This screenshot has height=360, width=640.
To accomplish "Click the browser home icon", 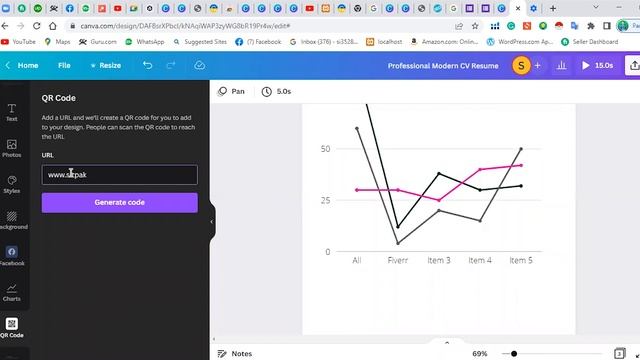I will pyautogui.click(x=53, y=26).
